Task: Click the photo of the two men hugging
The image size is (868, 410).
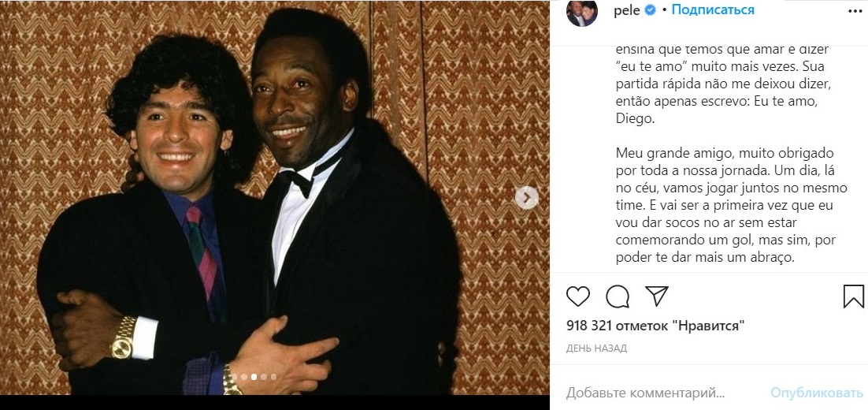Action: click(274, 197)
